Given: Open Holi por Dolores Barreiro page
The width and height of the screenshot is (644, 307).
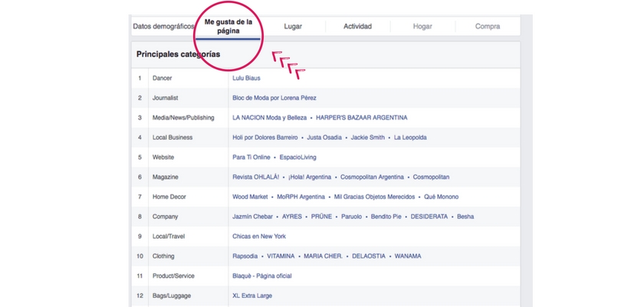Looking at the screenshot, I should coord(265,137).
